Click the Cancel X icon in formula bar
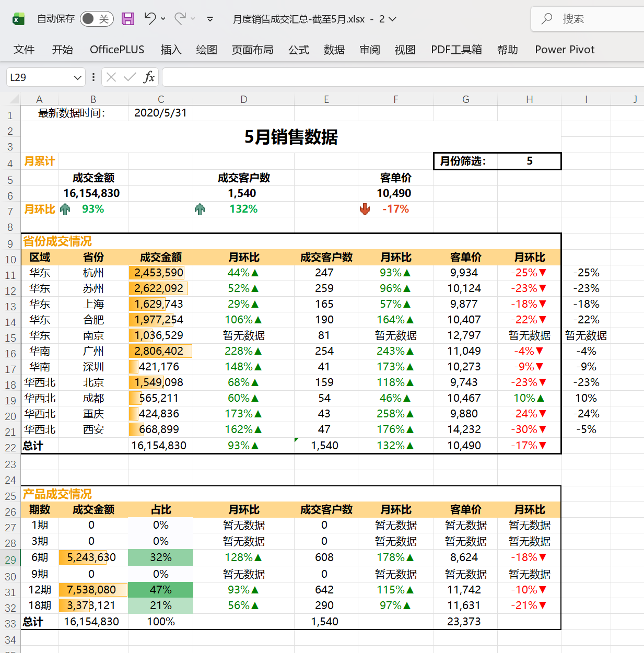This screenshot has height=653, width=644. coord(111,77)
